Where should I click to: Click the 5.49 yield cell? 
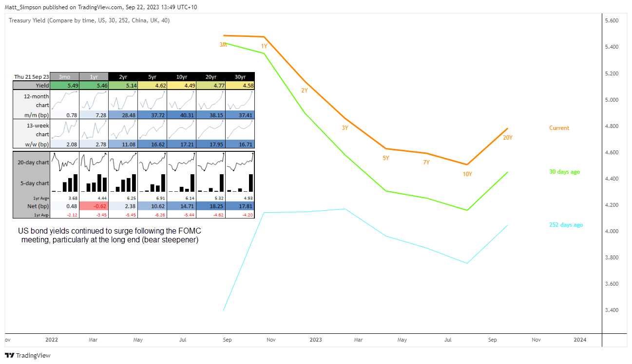64,85
